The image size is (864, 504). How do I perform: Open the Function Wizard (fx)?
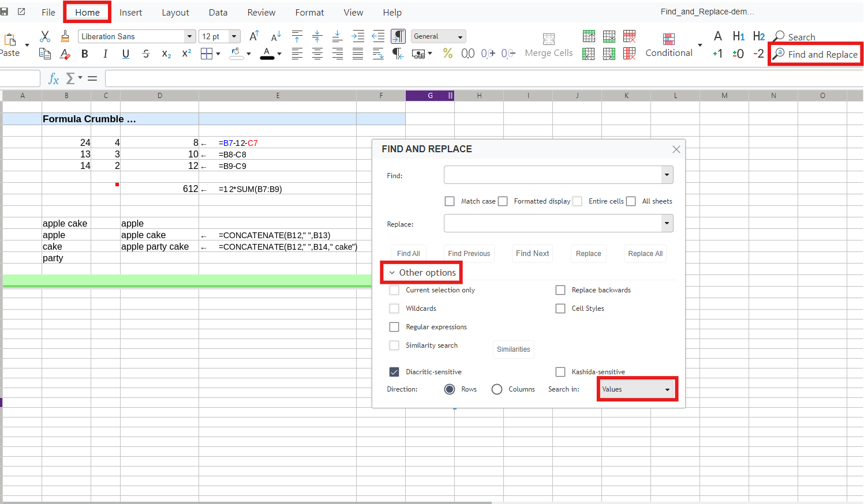pyautogui.click(x=53, y=78)
